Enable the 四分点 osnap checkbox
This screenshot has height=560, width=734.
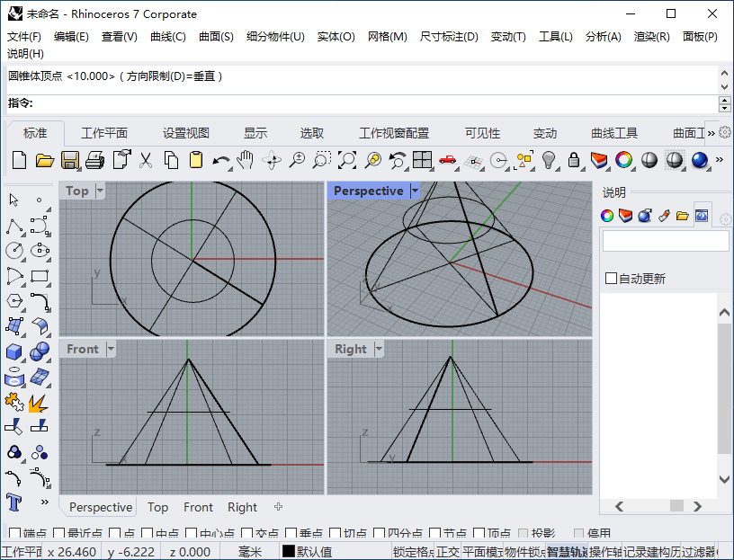pyautogui.click(x=380, y=534)
